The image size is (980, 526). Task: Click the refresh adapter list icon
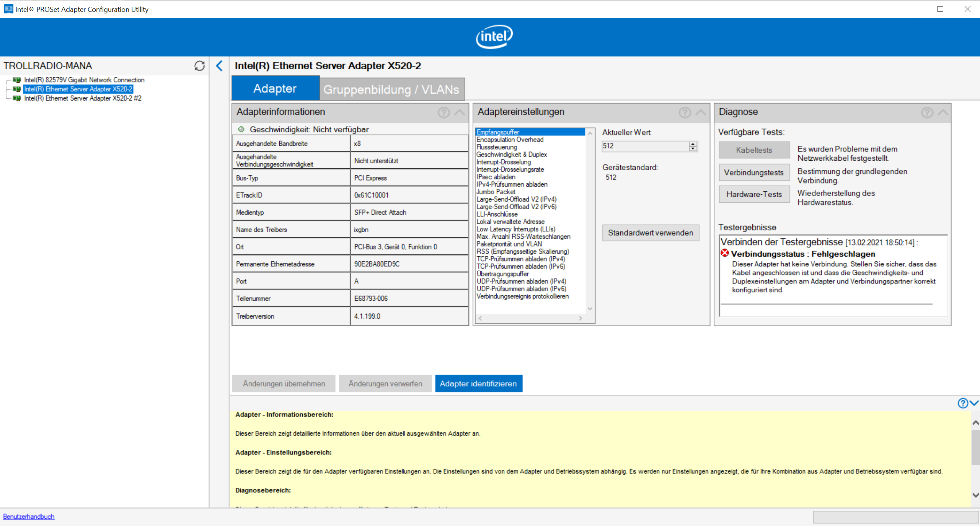pos(199,66)
